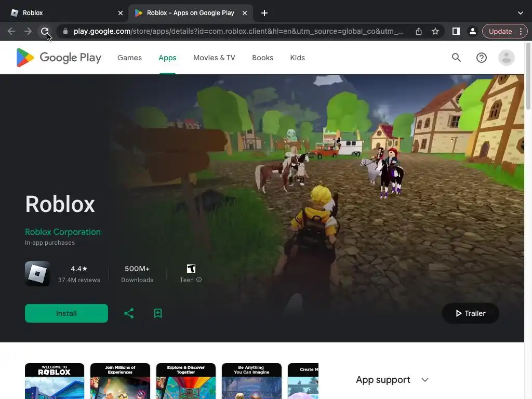View site info via lock icon
This screenshot has height=399, width=532.
[x=65, y=31]
